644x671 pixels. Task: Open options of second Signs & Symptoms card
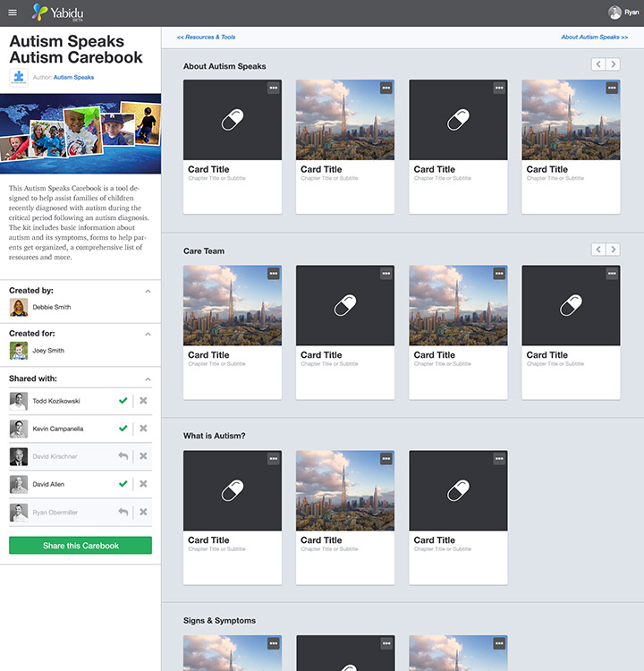point(386,643)
